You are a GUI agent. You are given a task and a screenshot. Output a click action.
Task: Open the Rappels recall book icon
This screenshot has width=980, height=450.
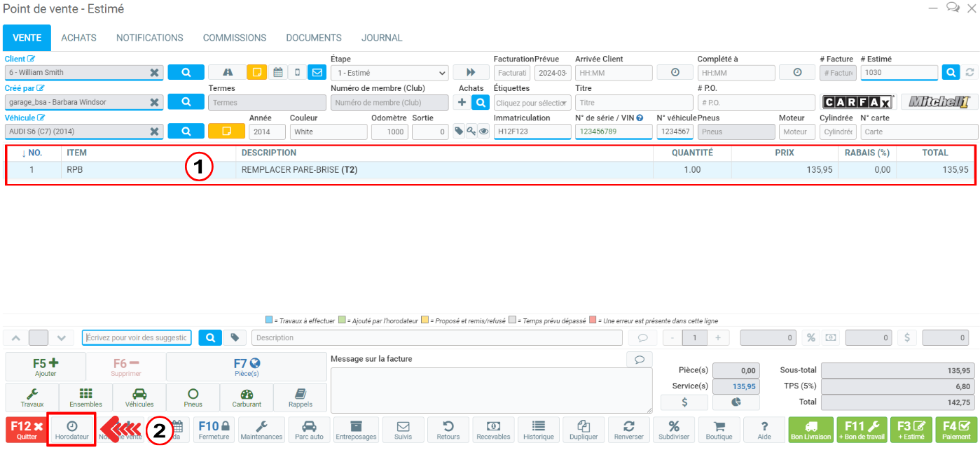[301, 397]
